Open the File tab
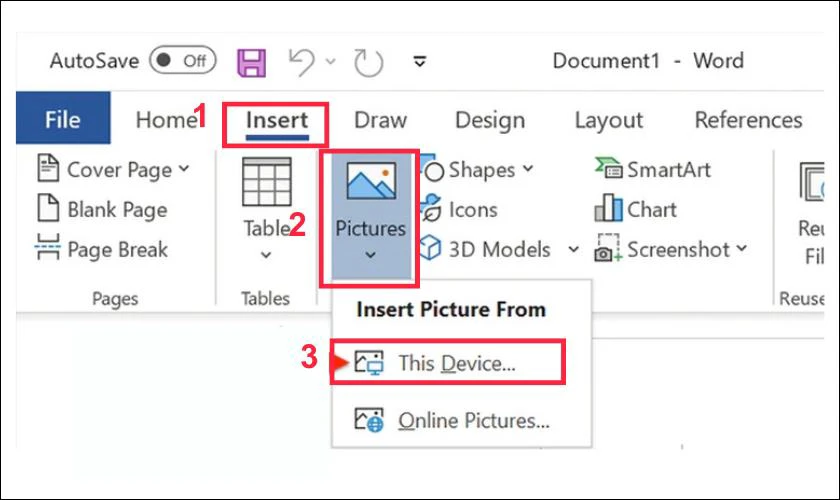 click(x=62, y=121)
